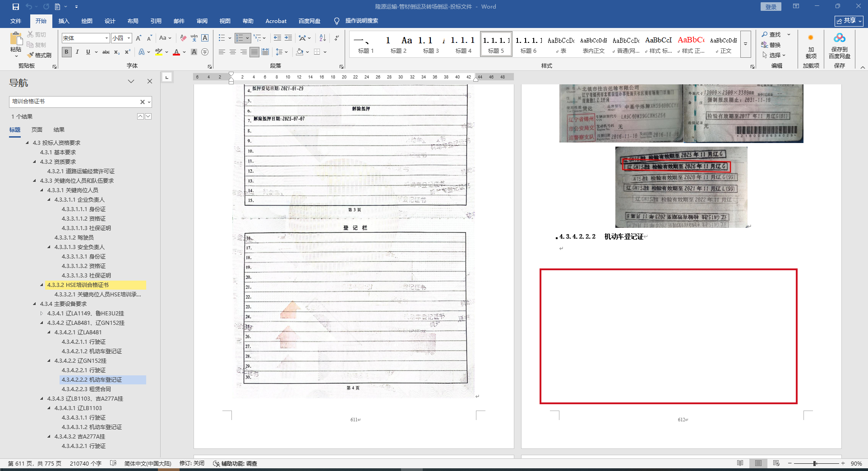Switch to the 插入 ribbon tab
The width and height of the screenshot is (868, 471).
click(x=64, y=21)
